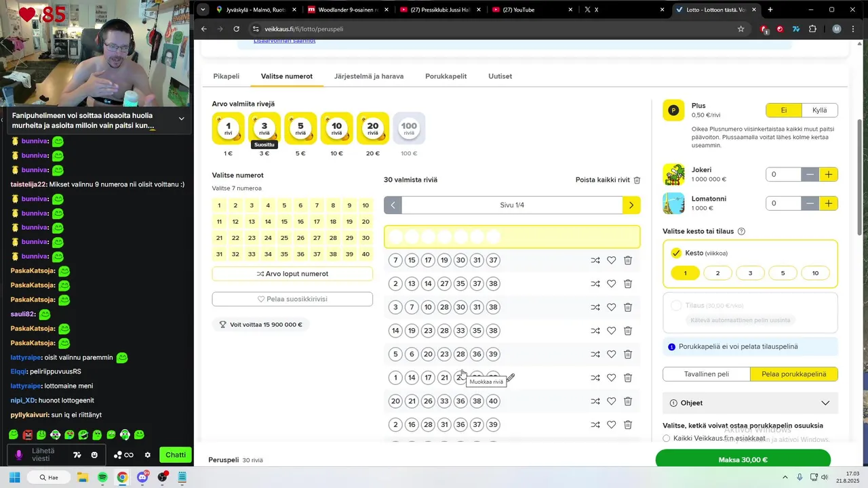Viewport: 868px width, 488px height.
Task: Select duration of 5 weeks
Action: point(783,273)
